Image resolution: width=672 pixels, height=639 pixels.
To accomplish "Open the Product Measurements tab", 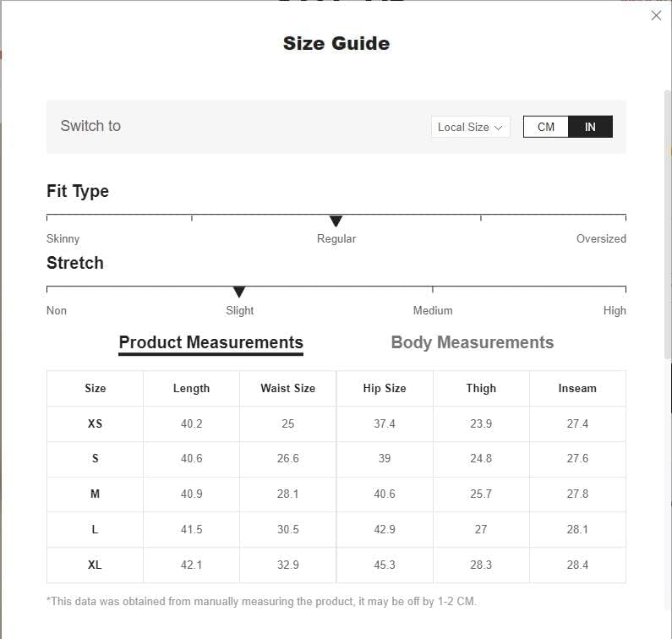I will click(210, 342).
